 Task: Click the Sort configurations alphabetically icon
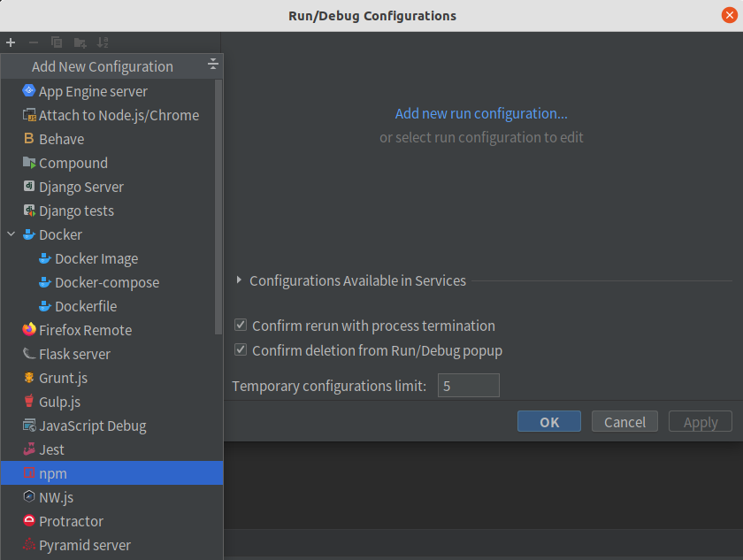103,42
